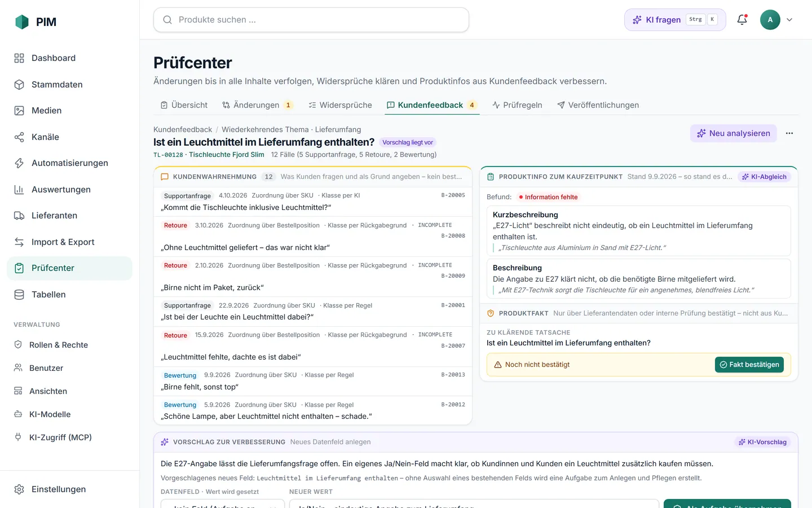Viewport: 812px width, 508px height.
Task: Click the Prüfcenter clipboard icon in sidebar
Action: click(19, 268)
